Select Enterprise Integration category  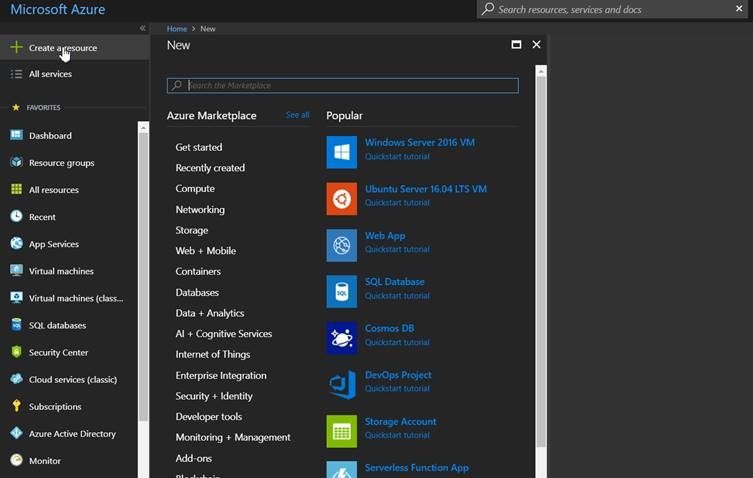(221, 375)
